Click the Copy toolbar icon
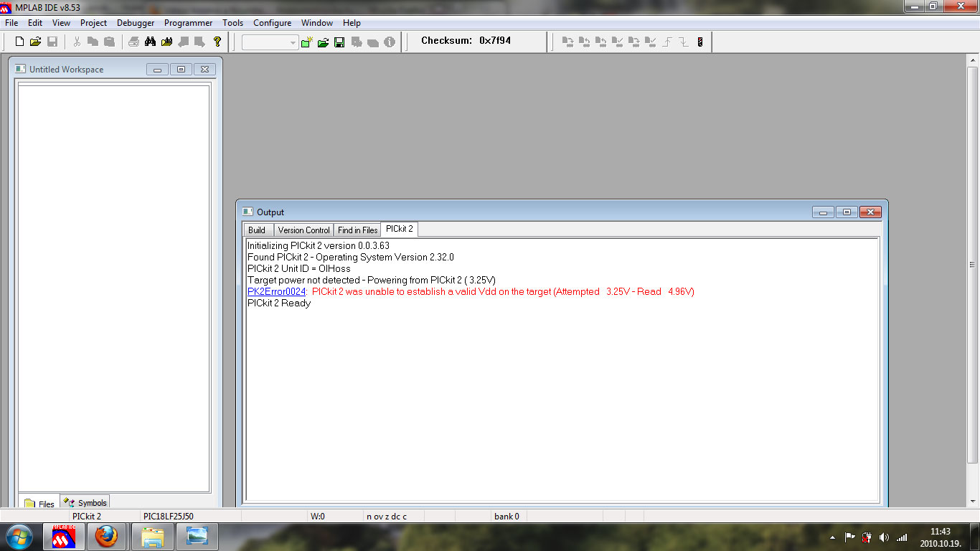This screenshot has height=551, width=980. [x=93, y=42]
